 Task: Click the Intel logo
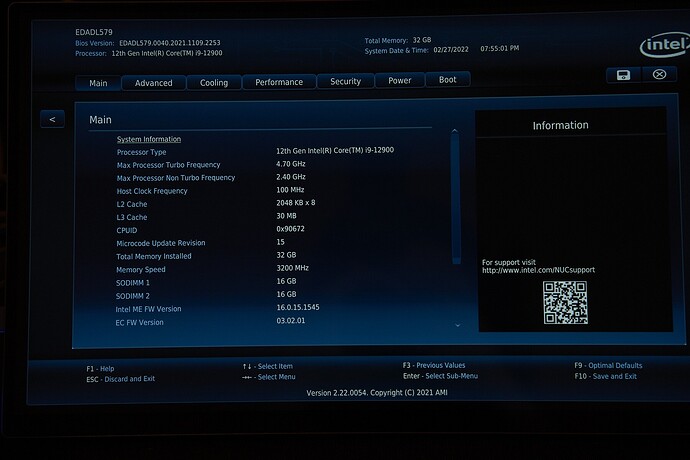[664, 45]
